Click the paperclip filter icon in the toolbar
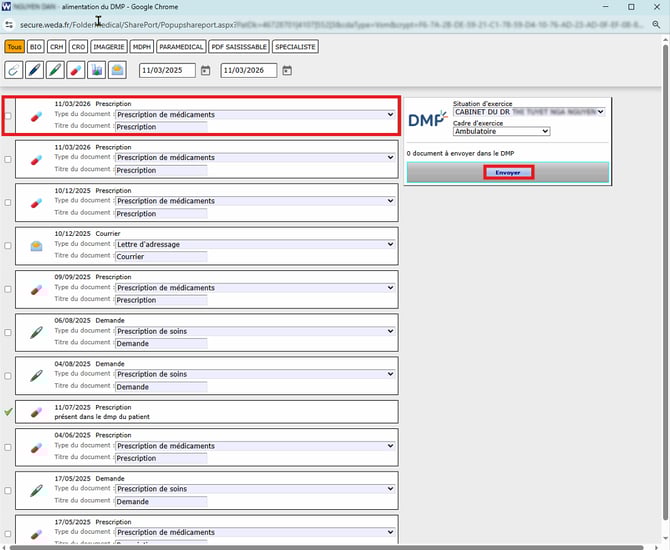670x550 pixels. pyautogui.click(x=14, y=70)
